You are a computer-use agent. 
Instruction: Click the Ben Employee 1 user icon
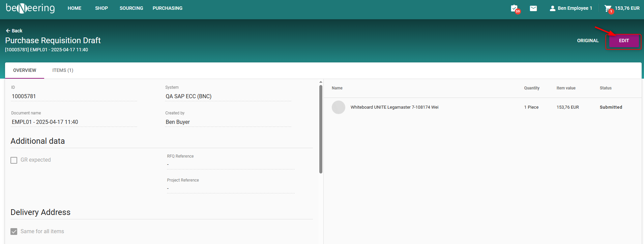tap(552, 8)
